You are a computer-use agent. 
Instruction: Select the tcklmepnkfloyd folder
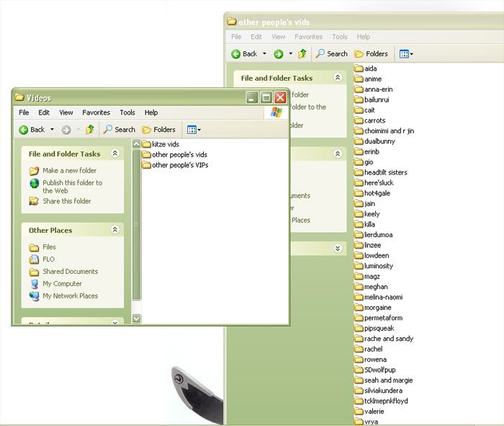[381, 401]
